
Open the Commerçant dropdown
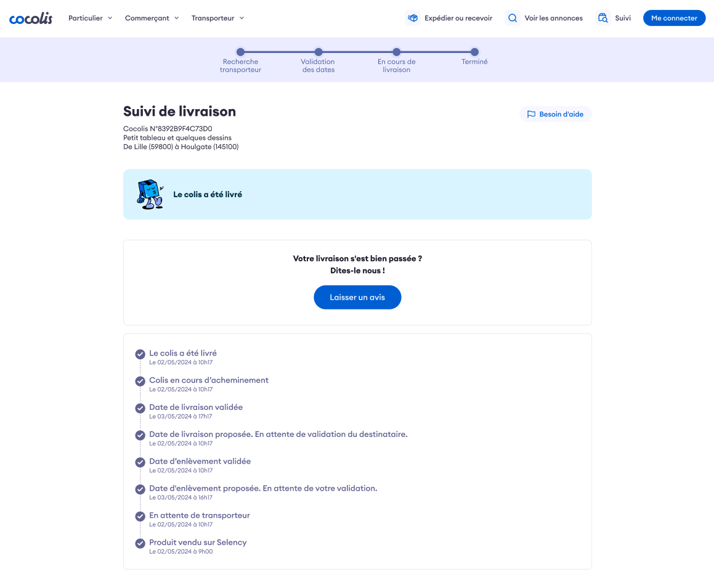[152, 18]
